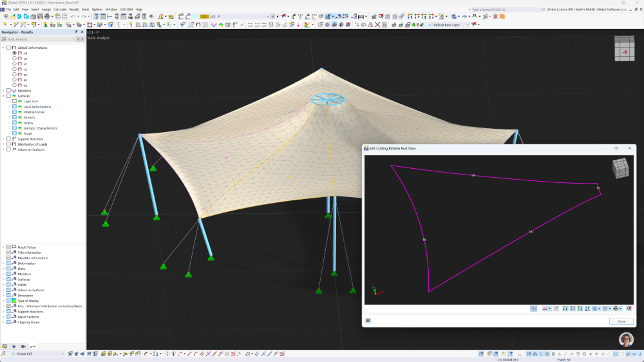Click the view cube in cutting pattern dialog
This screenshot has height=362, width=644.
(x=621, y=169)
